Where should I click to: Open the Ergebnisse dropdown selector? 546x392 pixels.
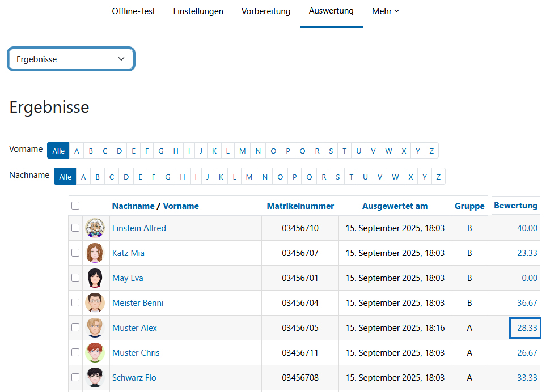click(x=71, y=59)
